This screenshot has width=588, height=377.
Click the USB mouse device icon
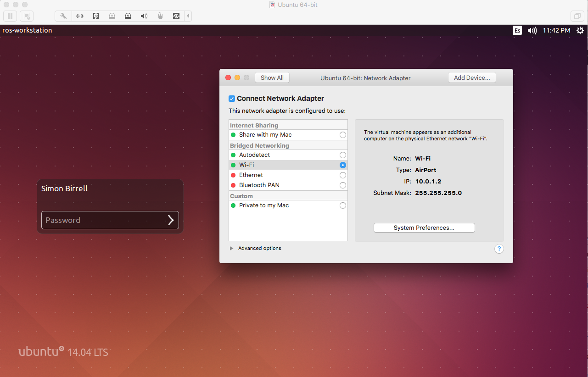coord(160,16)
